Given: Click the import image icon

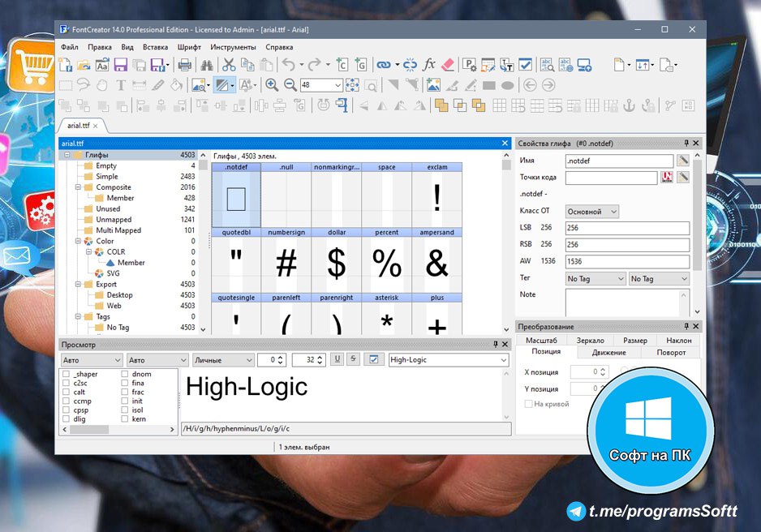Looking at the screenshot, I should (x=433, y=85).
